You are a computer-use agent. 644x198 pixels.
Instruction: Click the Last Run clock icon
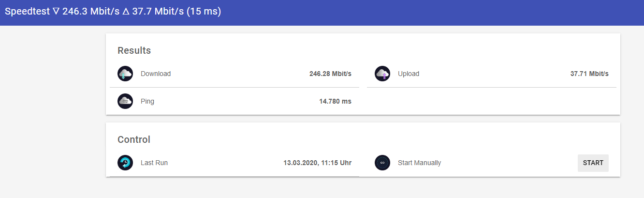(x=125, y=163)
